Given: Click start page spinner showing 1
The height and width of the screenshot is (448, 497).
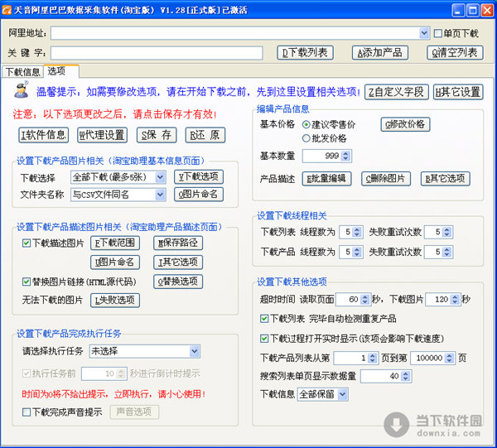Looking at the screenshot, I should click(x=373, y=359).
